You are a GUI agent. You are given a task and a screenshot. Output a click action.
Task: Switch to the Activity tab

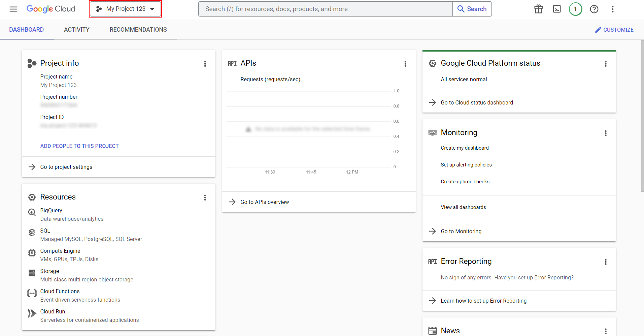click(77, 30)
